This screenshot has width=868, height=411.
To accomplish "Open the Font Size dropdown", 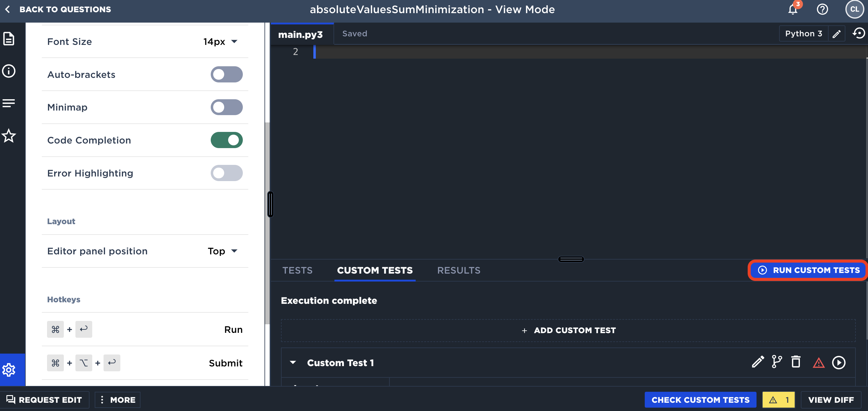I will point(221,42).
